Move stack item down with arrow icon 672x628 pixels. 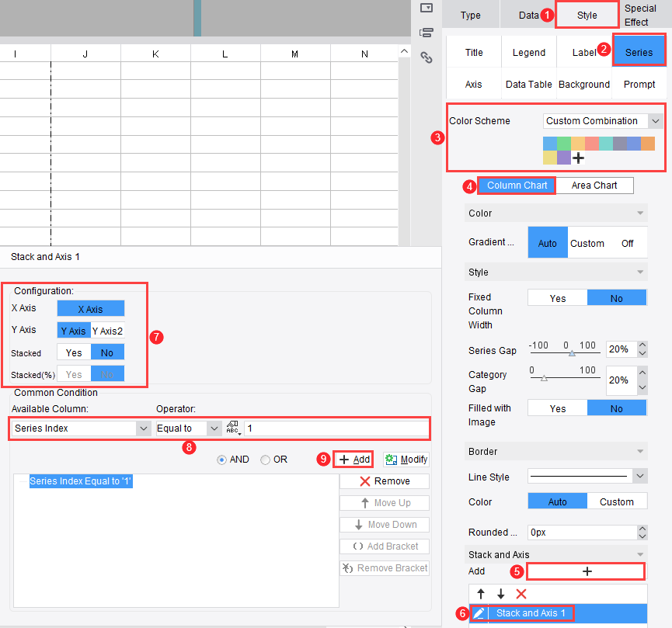click(500, 594)
